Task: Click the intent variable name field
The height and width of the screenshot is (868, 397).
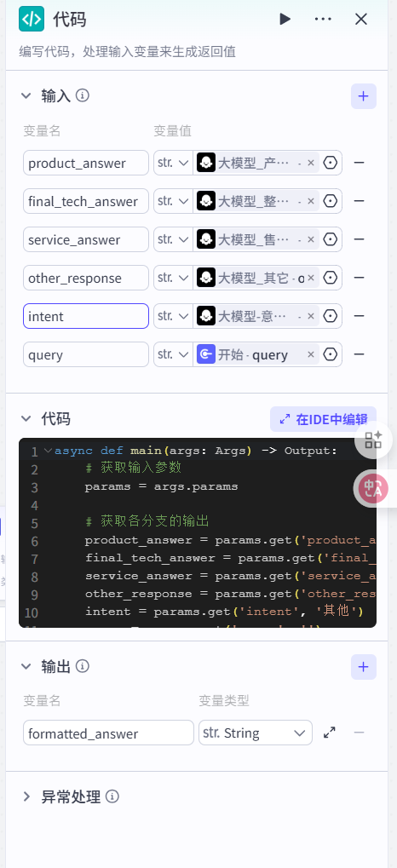Action: click(x=86, y=316)
